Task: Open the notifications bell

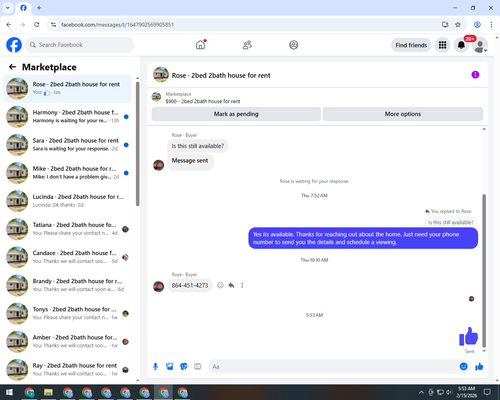Action: pos(461,45)
